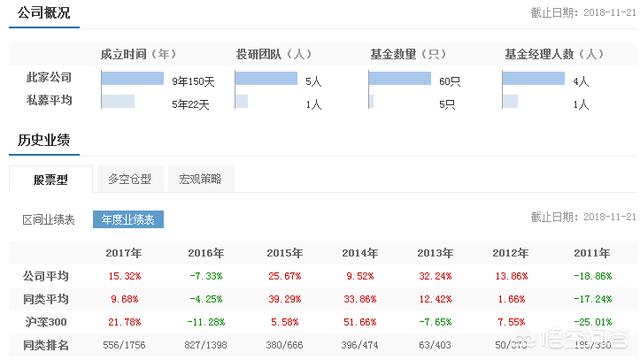Select the 股票型 tab

51,179
